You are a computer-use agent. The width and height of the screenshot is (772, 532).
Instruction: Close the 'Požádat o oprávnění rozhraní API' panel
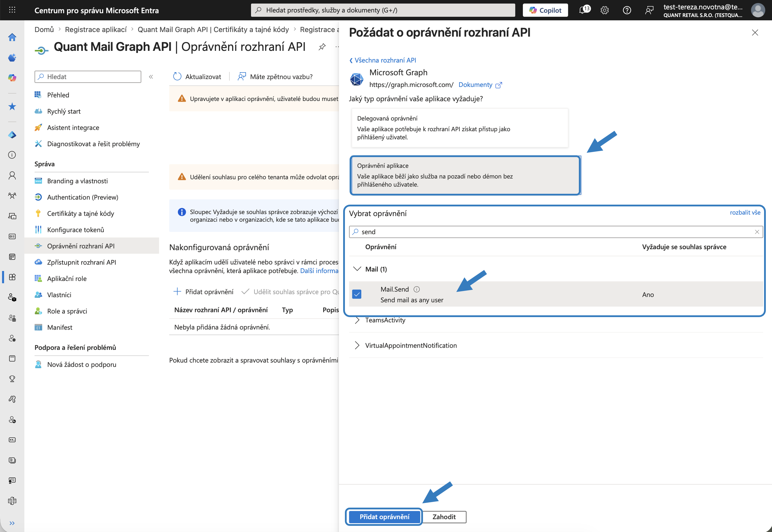tap(755, 33)
